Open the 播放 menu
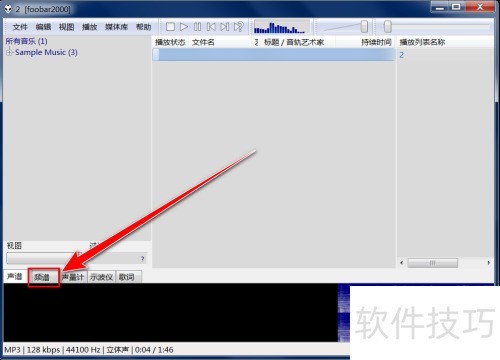This screenshot has width=500, height=360. (89, 27)
